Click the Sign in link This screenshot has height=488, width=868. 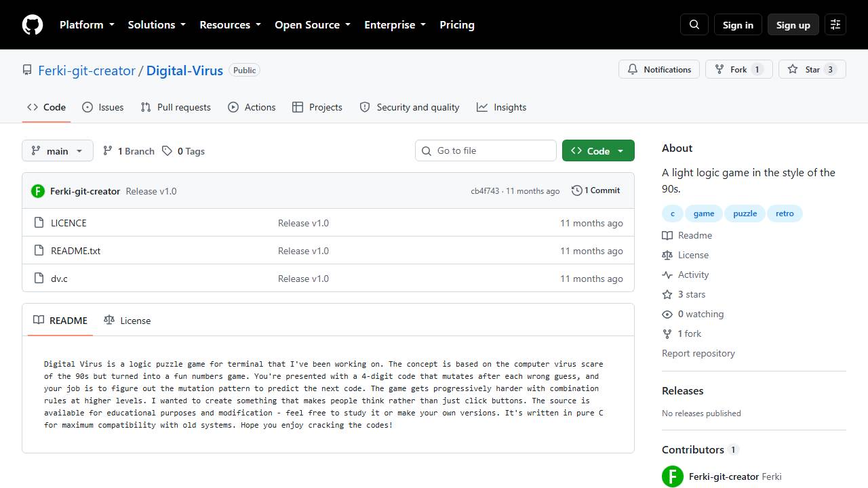tap(738, 24)
